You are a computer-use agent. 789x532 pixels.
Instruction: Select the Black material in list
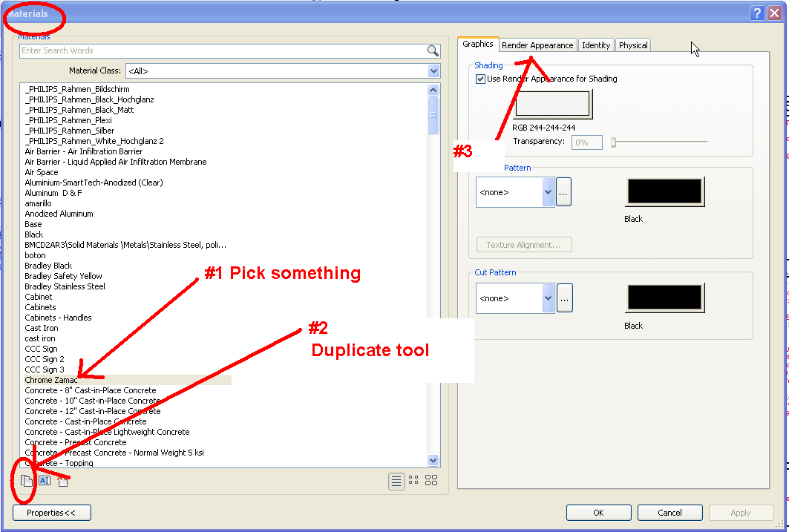33,234
